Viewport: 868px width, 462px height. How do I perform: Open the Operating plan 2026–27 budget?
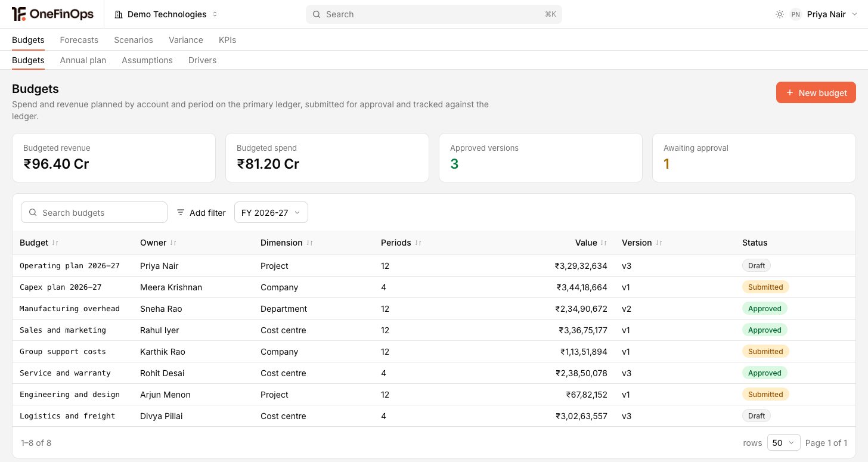click(70, 266)
